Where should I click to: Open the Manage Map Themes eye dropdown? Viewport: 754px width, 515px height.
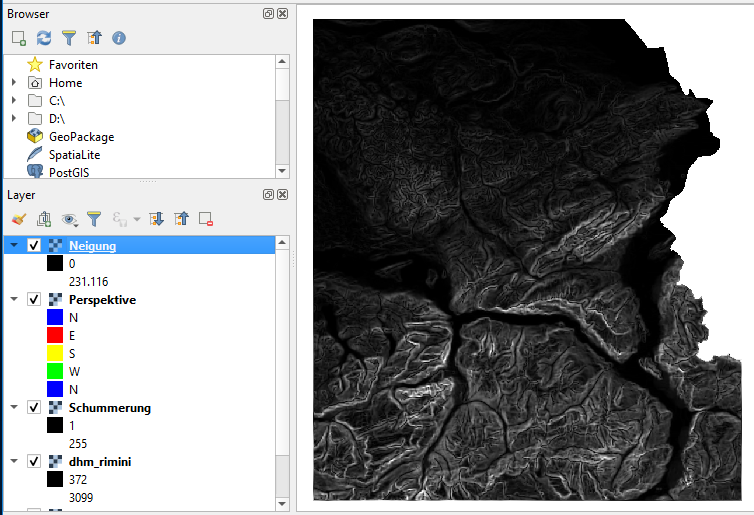click(x=70, y=218)
